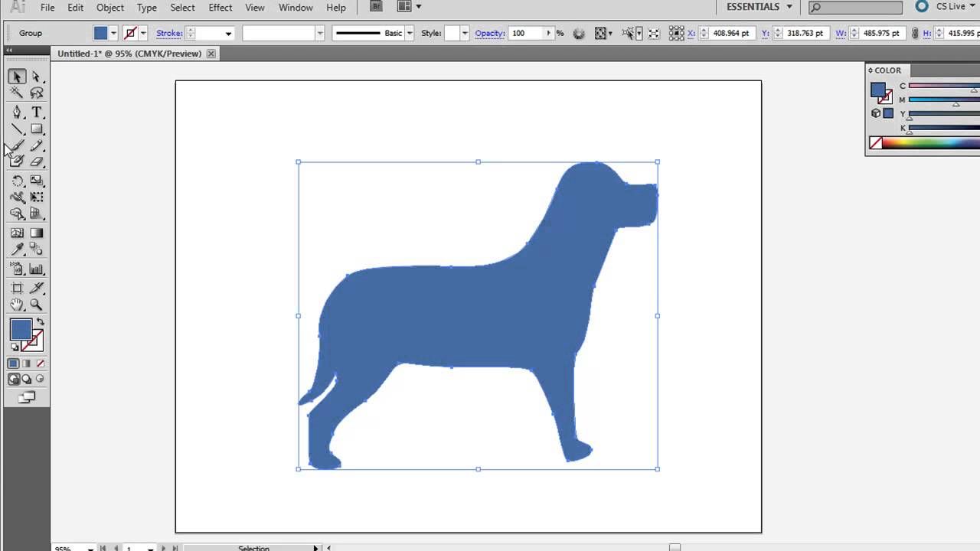Viewport: 980px width, 551px height.
Task: Open the Brush Definition dropdown
Action: click(x=409, y=33)
